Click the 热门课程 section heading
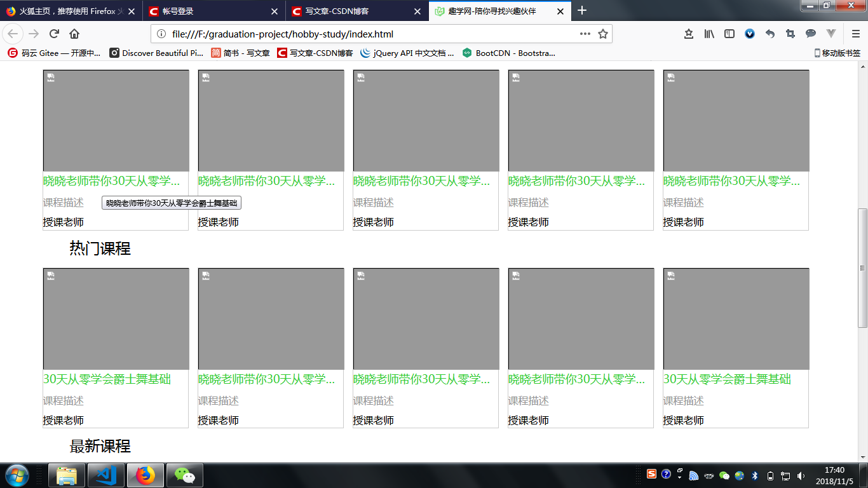 [x=100, y=249]
